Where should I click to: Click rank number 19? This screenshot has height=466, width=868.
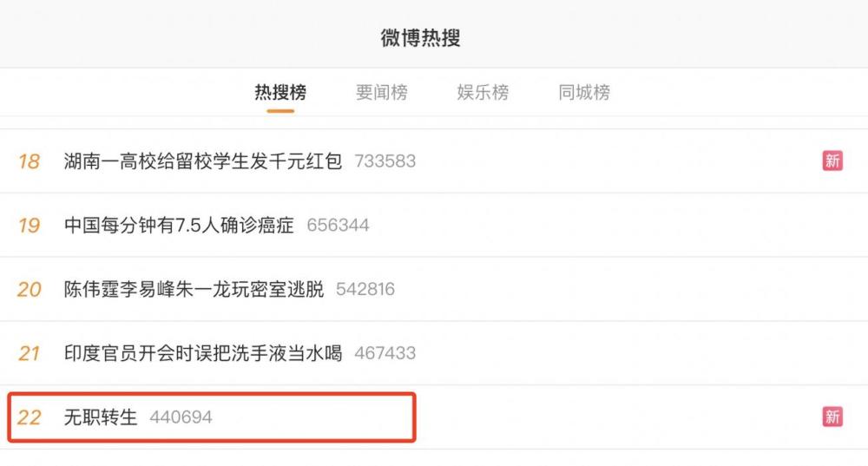[30, 226]
